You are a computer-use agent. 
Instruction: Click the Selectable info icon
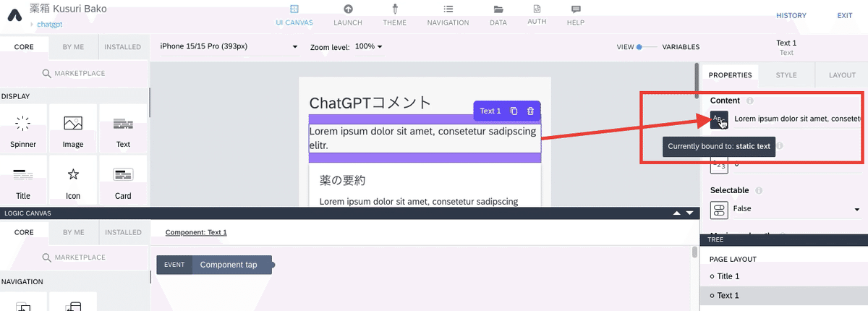(x=759, y=190)
